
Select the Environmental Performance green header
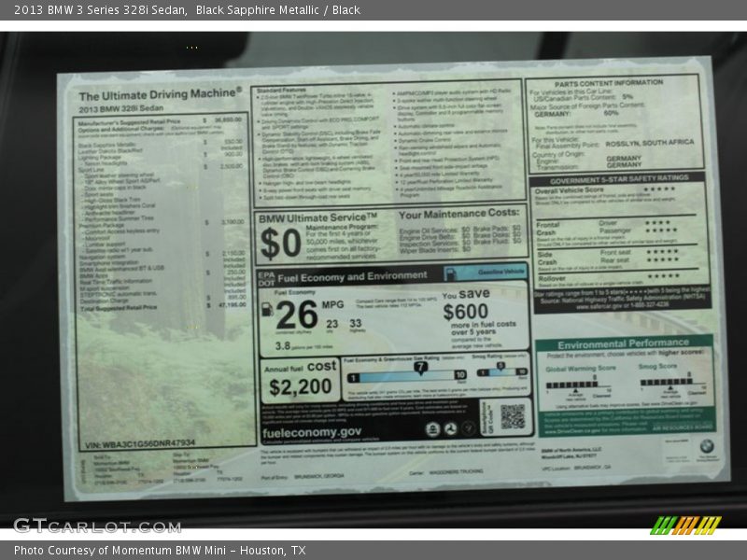click(624, 343)
